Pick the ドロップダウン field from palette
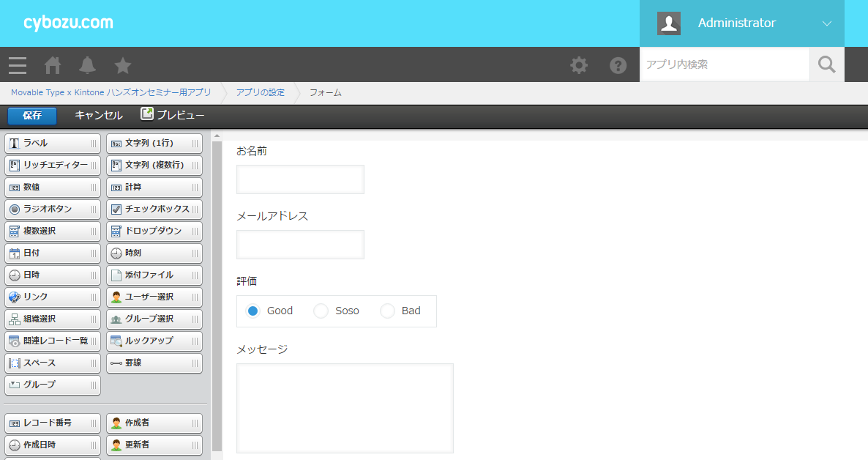The width and height of the screenshot is (868, 460). 154,231
